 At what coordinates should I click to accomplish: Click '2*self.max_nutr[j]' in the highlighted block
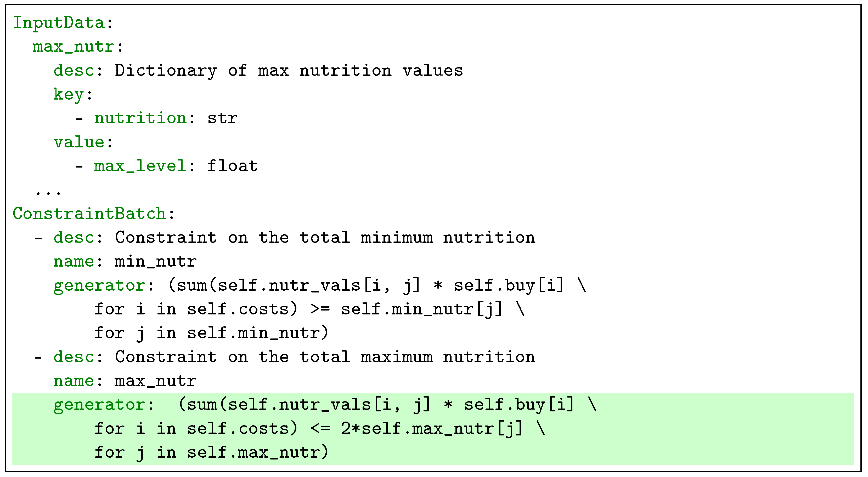(x=431, y=429)
